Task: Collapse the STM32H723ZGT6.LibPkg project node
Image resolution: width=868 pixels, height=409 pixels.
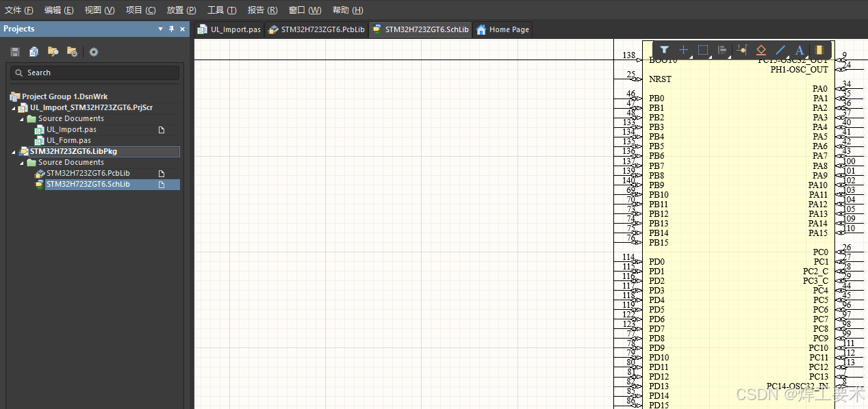Action: click(14, 152)
